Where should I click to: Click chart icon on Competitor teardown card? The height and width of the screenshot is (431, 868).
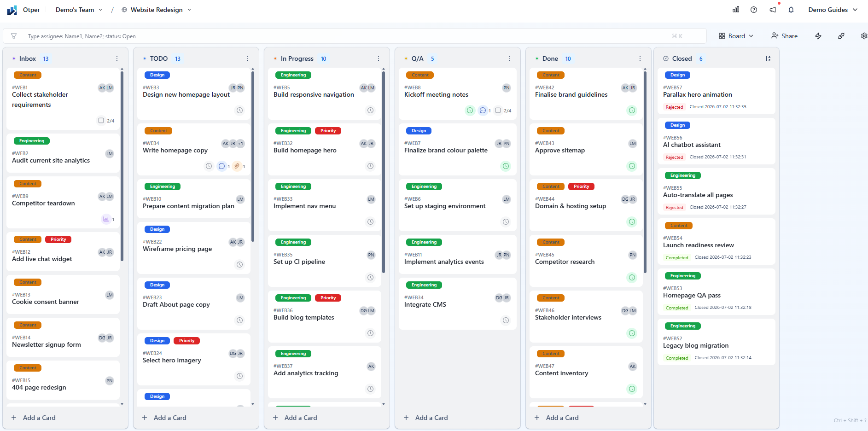click(106, 219)
